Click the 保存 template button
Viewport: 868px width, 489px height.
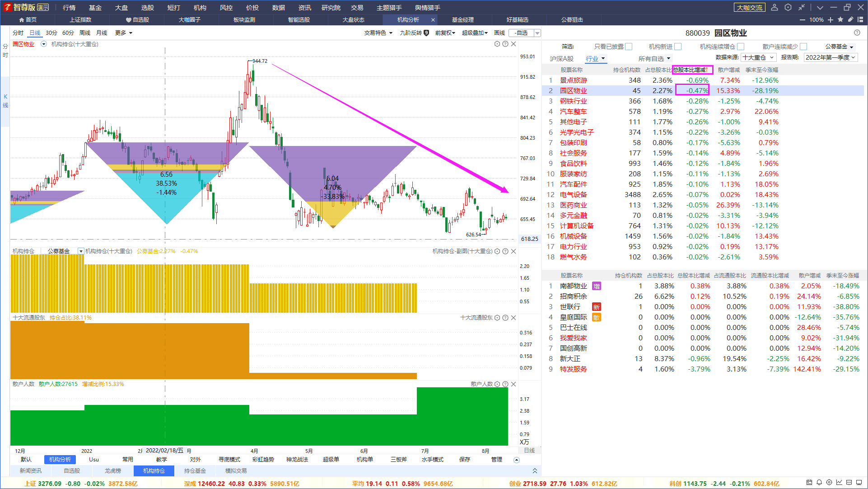[465, 460]
